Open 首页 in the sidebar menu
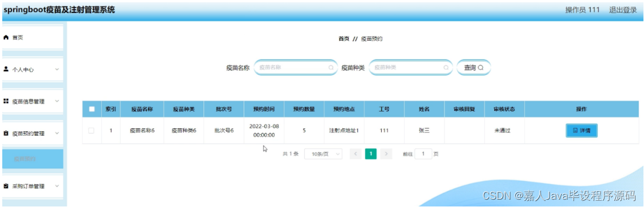 click(33, 37)
